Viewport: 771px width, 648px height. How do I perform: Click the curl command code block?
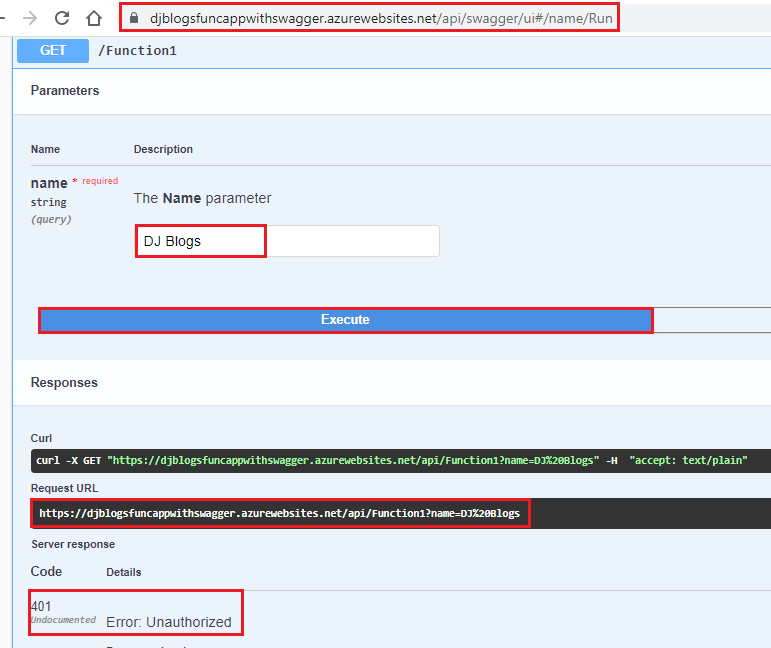pos(401,461)
